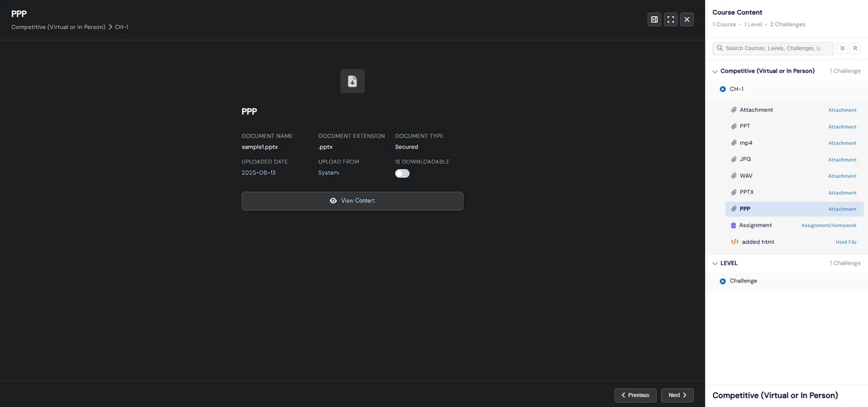This screenshot has width=868, height=407.
Task: Click paperclip icon beside WAV
Action: (x=733, y=176)
